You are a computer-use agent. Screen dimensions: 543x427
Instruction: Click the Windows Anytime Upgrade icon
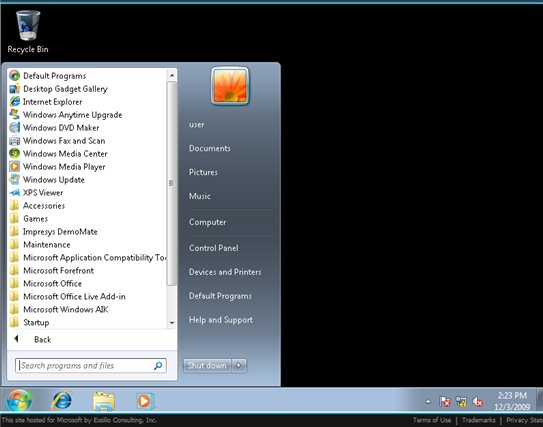(x=15, y=115)
